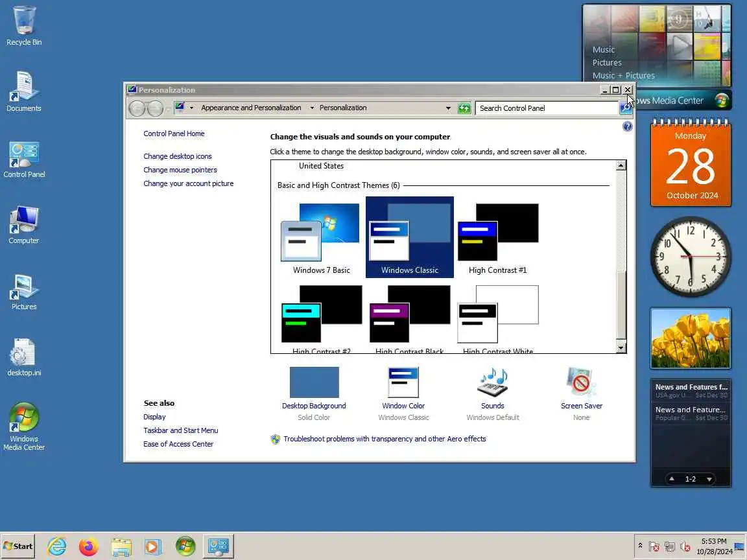Open Sounds settings
This screenshot has width=747, height=560.
493,394
